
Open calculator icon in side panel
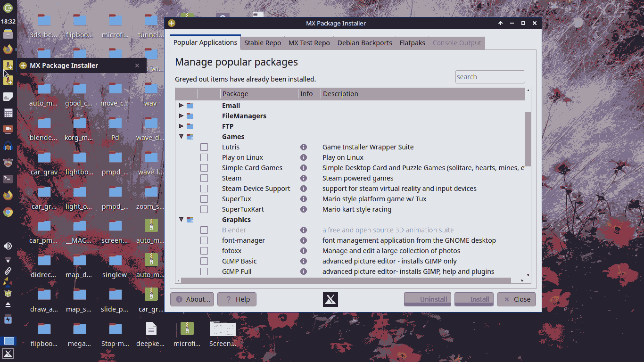pos(8,113)
